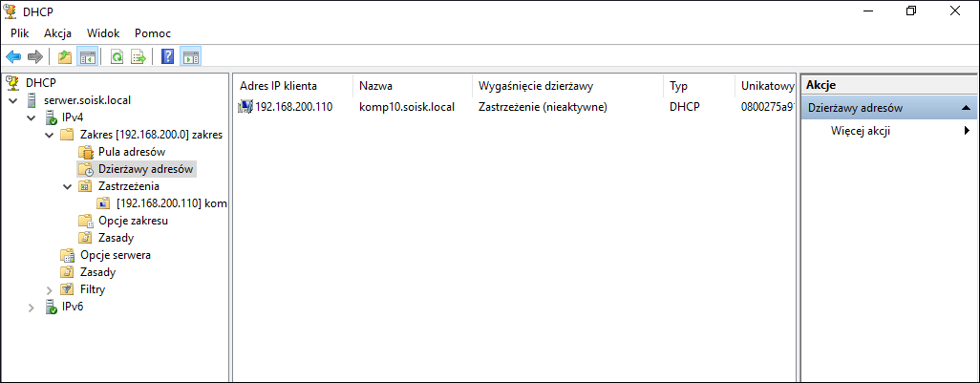Toggle the Show/Hide Console Tree toolbar icon
This screenshot has height=383, width=980.
[x=86, y=57]
